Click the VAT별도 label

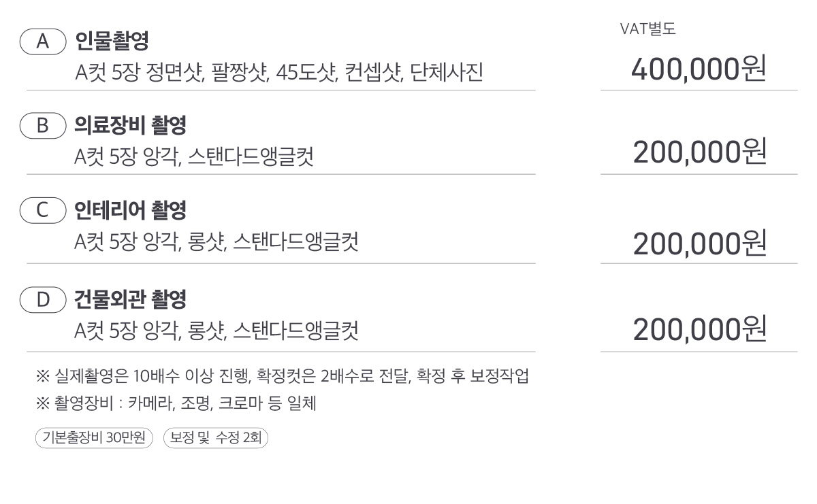point(647,29)
